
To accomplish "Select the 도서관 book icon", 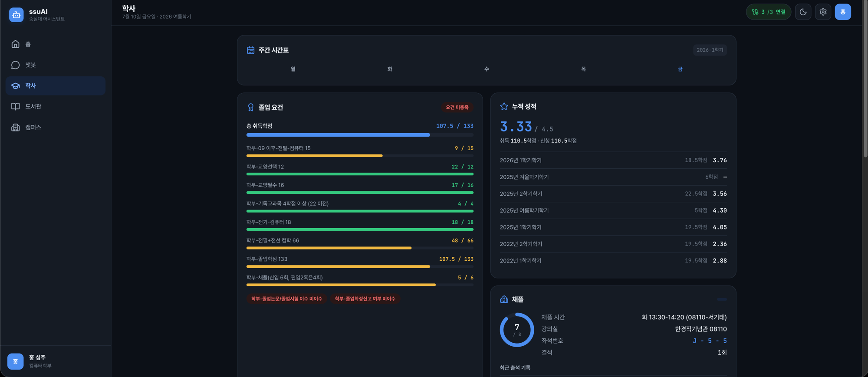I will click(16, 106).
